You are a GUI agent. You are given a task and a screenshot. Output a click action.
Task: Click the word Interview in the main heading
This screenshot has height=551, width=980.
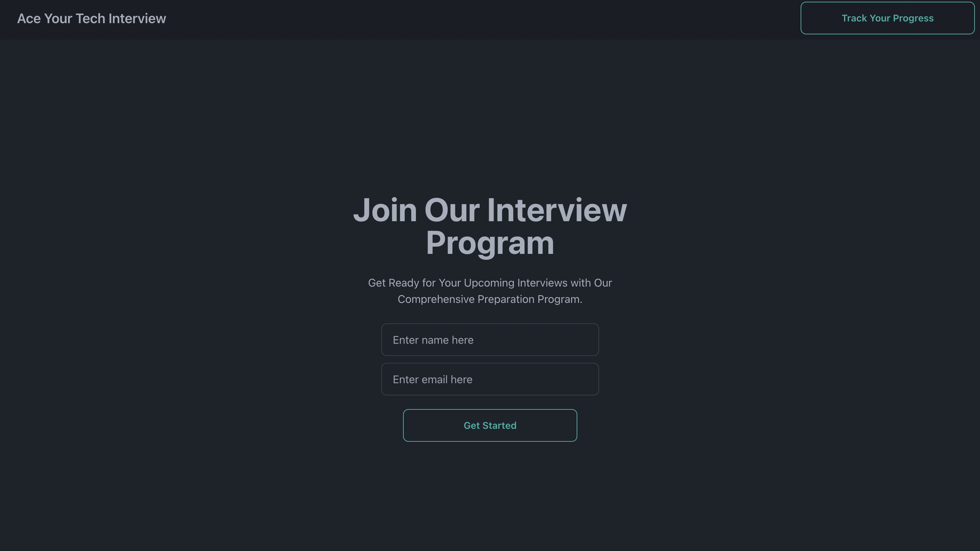pyautogui.click(x=557, y=210)
